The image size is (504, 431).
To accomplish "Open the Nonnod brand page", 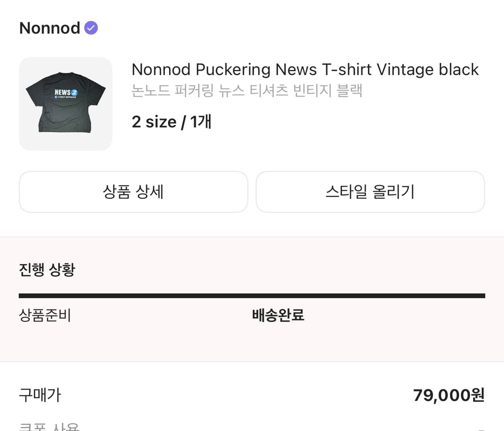I will 50,28.
